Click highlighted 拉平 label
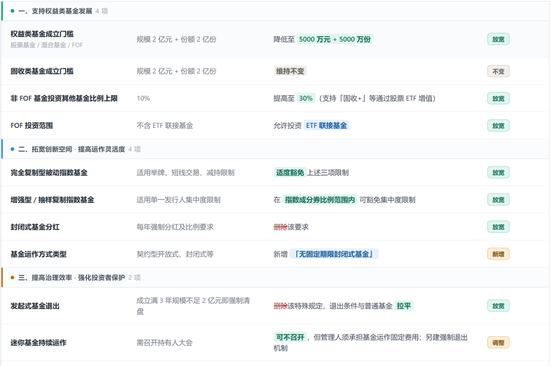This screenshot has height=366, width=550. [x=404, y=306]
